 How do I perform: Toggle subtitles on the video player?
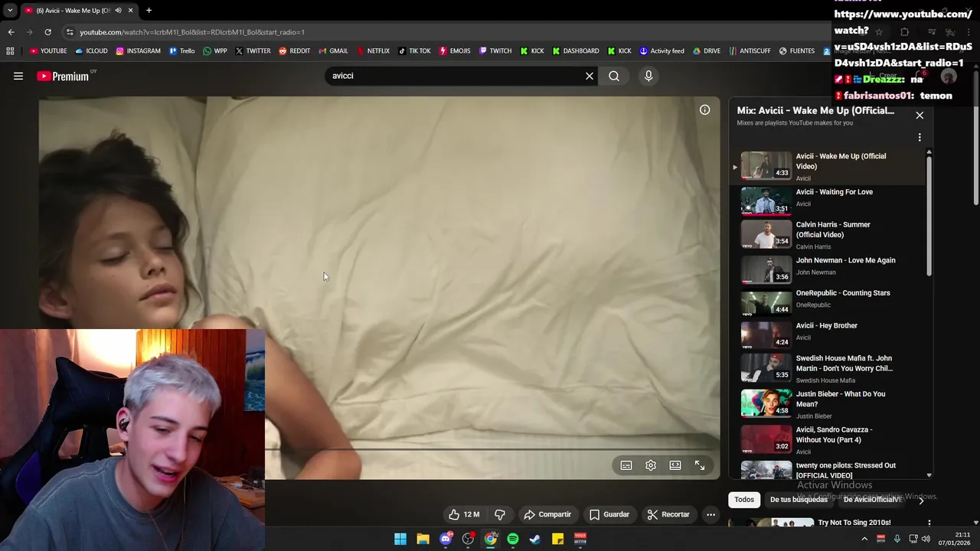[626, 465]
